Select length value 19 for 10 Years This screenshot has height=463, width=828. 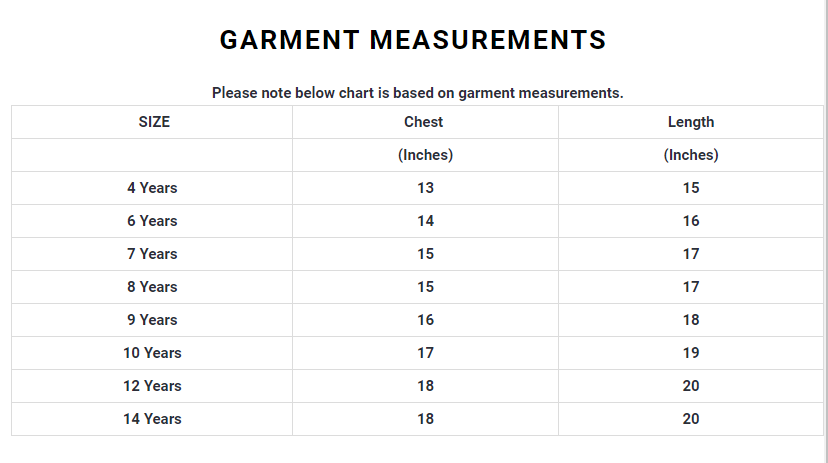click(x=691, y=353)
